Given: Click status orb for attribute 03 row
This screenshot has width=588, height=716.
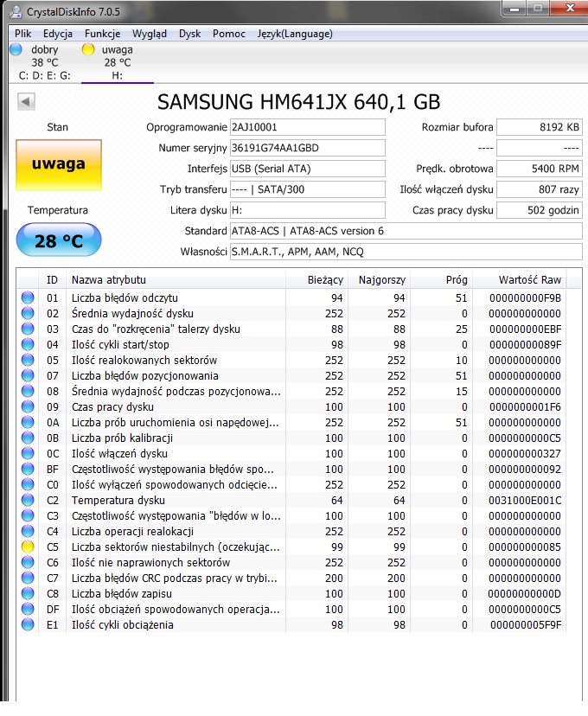Looking at the screenshot, I should [x=28, y=329].
